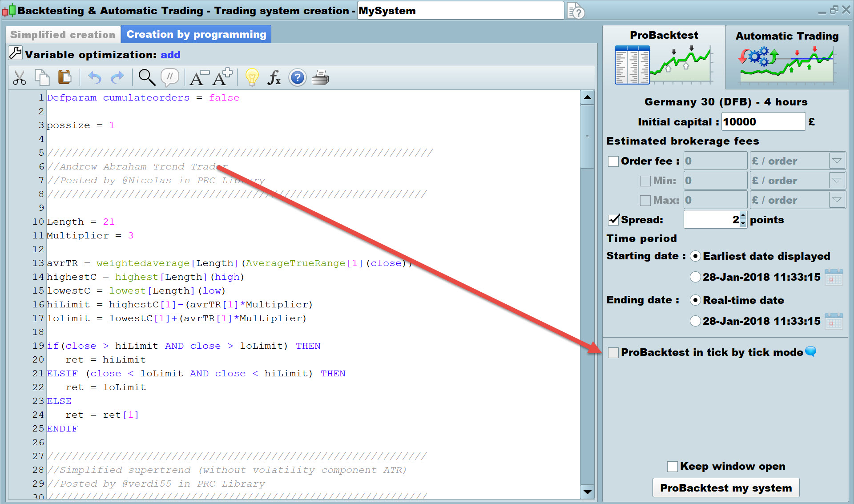Open the fx function insert tool

(x=274, y=78)
